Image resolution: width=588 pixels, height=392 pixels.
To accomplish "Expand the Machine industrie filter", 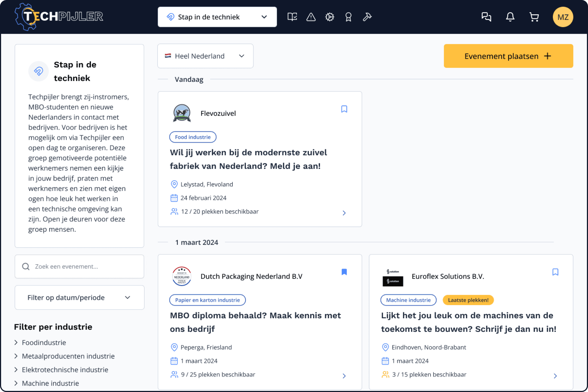I will (47, 383).
